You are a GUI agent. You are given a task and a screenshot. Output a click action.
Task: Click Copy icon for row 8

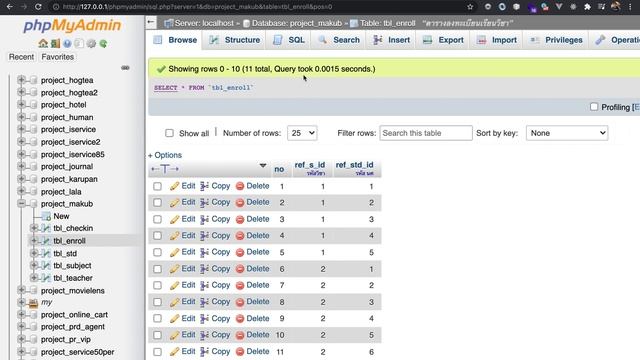pos(204,302)
